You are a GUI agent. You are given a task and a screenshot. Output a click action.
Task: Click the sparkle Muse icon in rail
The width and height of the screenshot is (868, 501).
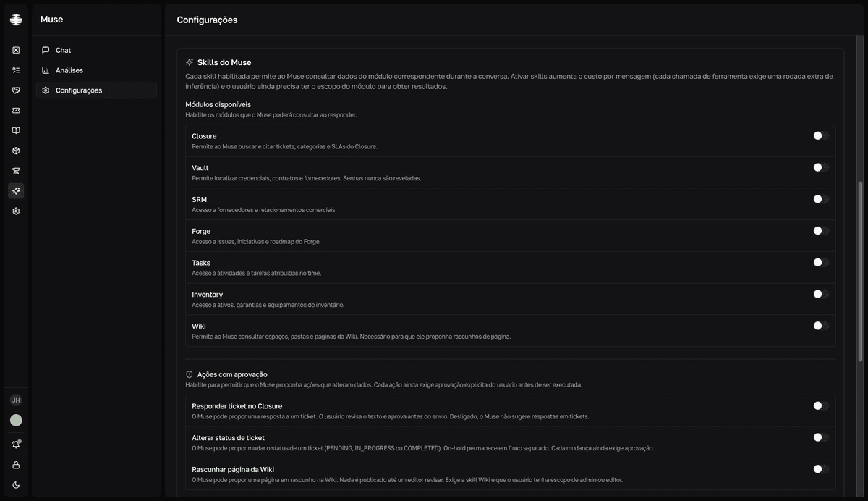pyautogui.click(x=16, y=191)
